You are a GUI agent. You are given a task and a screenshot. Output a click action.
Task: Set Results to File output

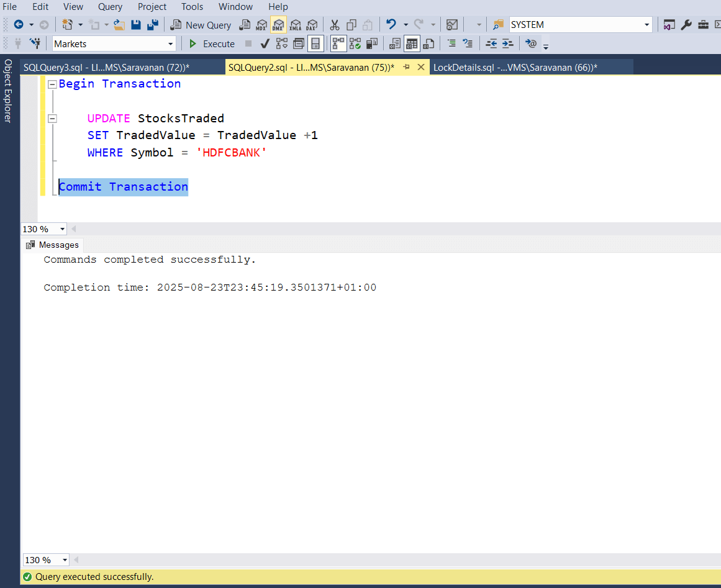pos(429,43)
